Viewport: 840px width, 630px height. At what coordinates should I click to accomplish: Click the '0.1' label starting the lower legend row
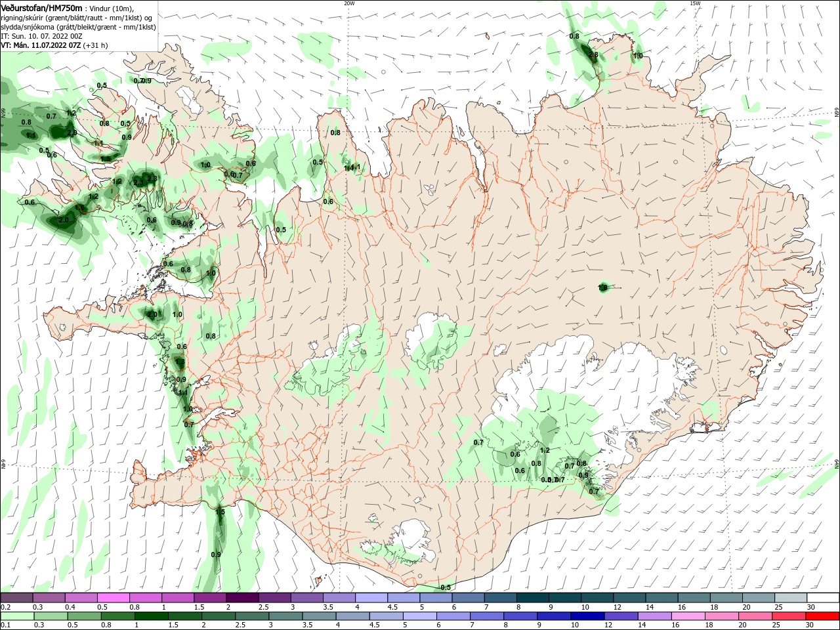5,625
